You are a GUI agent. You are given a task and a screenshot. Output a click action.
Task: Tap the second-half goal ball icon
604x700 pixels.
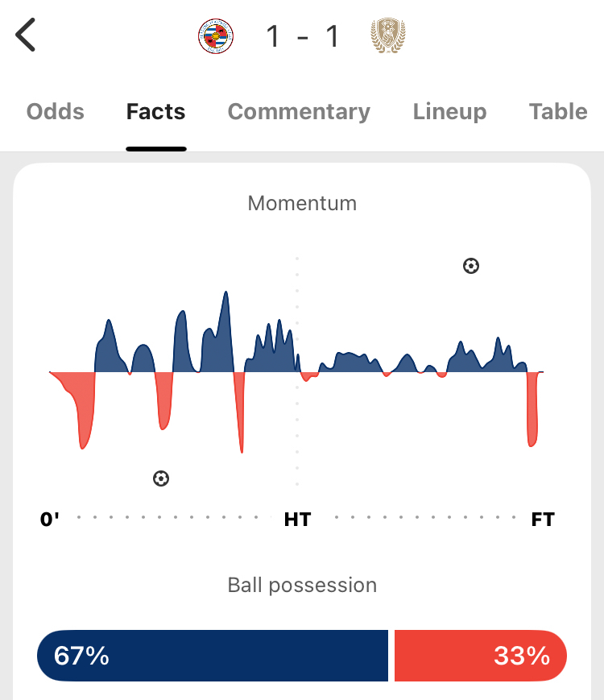(471, 266)
